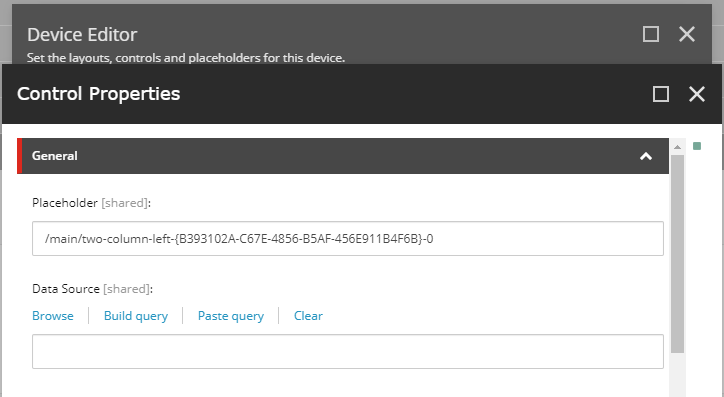Collapse the General section chevron
This screenshot has width=724, height=397.
(646, 156)
